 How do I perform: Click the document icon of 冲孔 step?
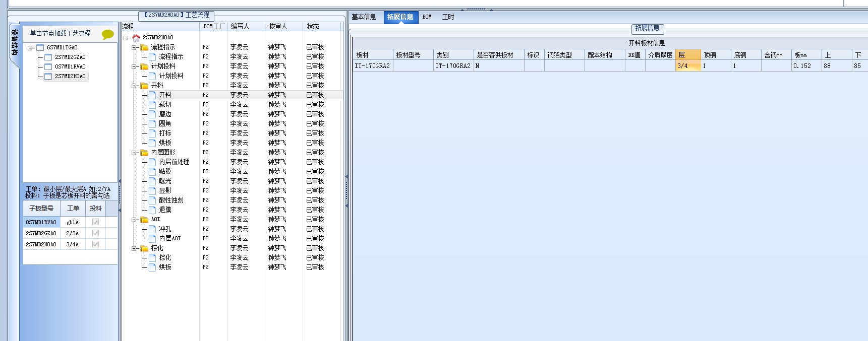pyautogui.click(x=152, y=229)
